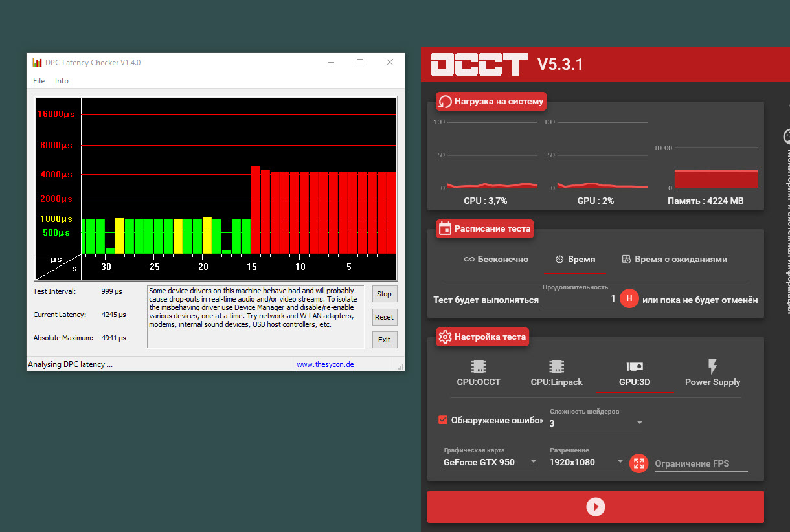
Task: Click the CPU:OCCT chip icon
Action: [x=479, y=367]
